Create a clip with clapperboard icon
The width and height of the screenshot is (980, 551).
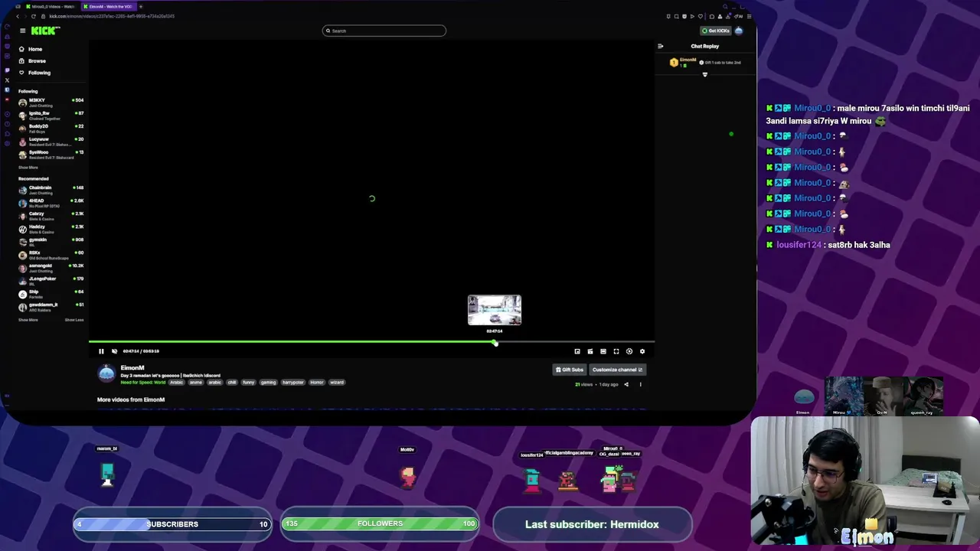[590, 351]
